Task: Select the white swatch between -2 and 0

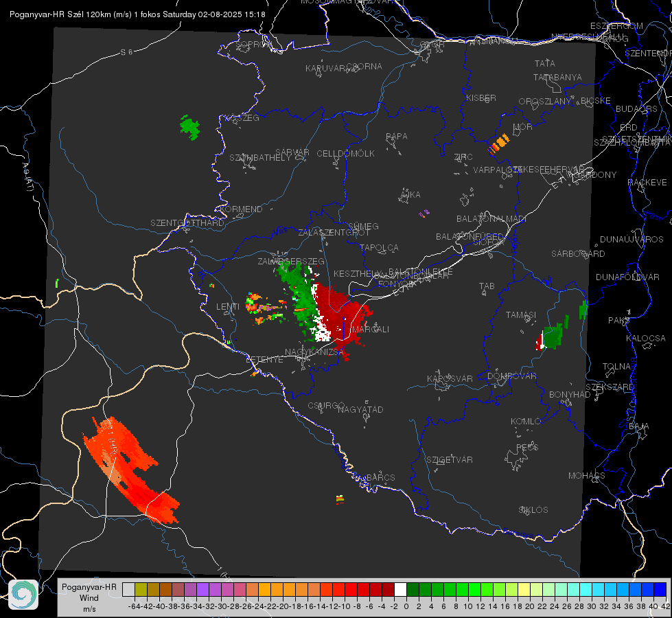Action: [400, 590]
